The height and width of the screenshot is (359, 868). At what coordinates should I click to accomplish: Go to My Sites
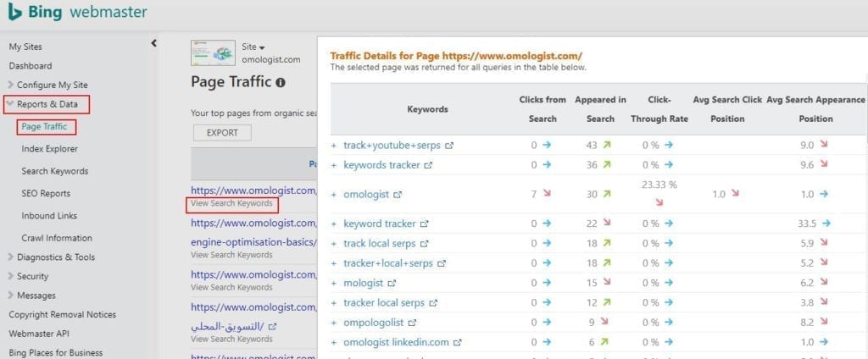(x=25, y=47)
